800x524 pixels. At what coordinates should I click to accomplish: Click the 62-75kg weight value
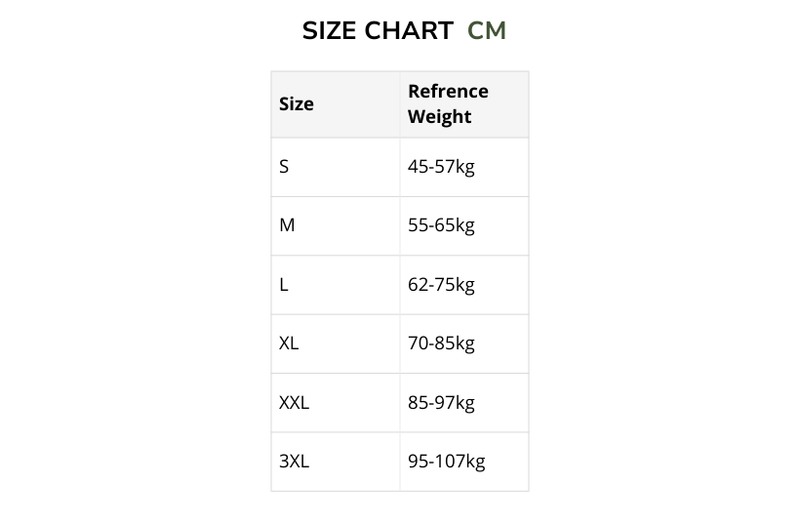(441, 285)
